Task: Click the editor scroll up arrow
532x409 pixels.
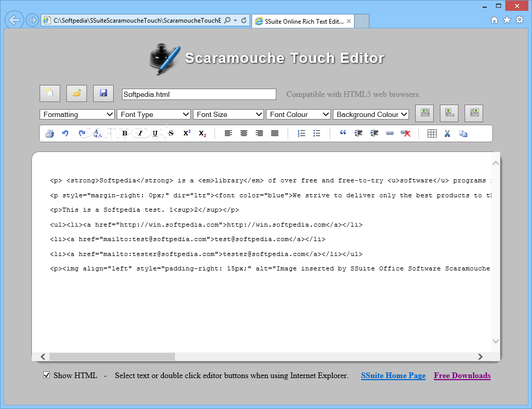Action: 495,163
